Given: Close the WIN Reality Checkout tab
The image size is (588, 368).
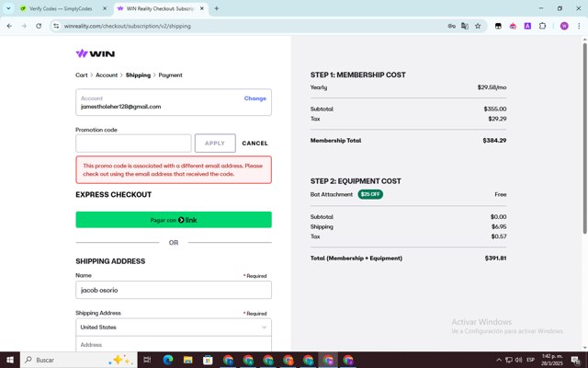Looking at the screenshot, I should [202, 8].
